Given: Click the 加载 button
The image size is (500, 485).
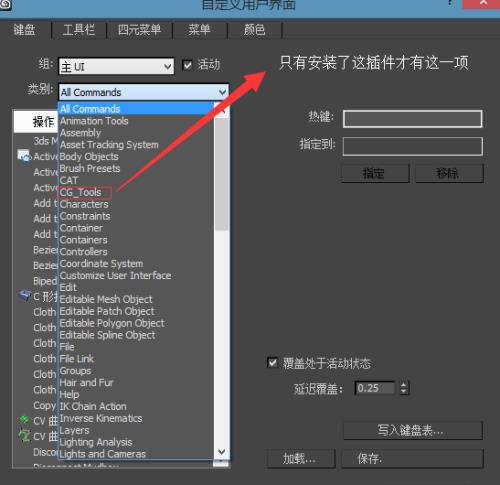Looking at the screenshot, I should coord(301,459).
